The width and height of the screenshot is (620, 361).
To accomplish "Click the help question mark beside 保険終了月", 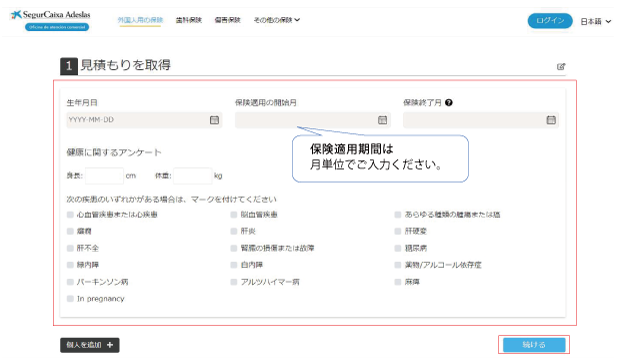I will (448, 102).
